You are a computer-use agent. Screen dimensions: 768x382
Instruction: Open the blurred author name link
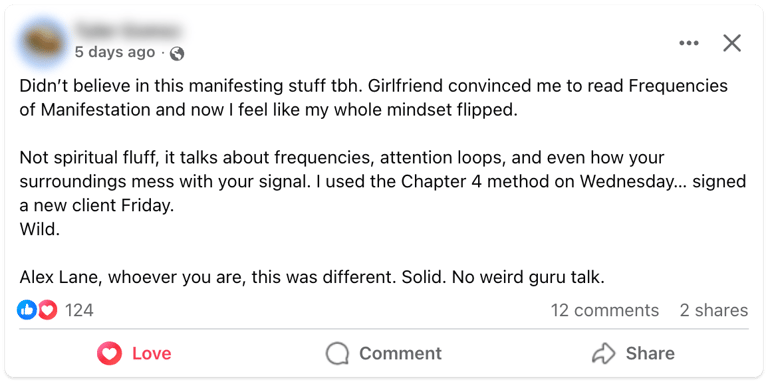(x=126, y=31)
